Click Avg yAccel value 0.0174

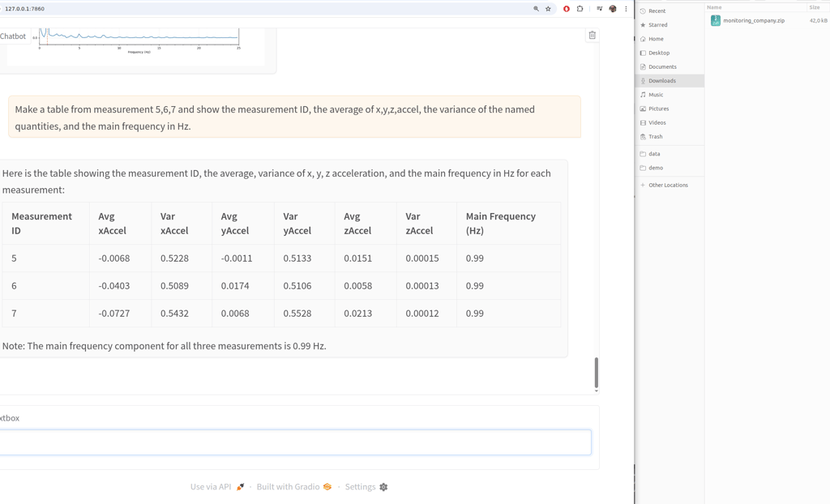(x=235, y=286)
